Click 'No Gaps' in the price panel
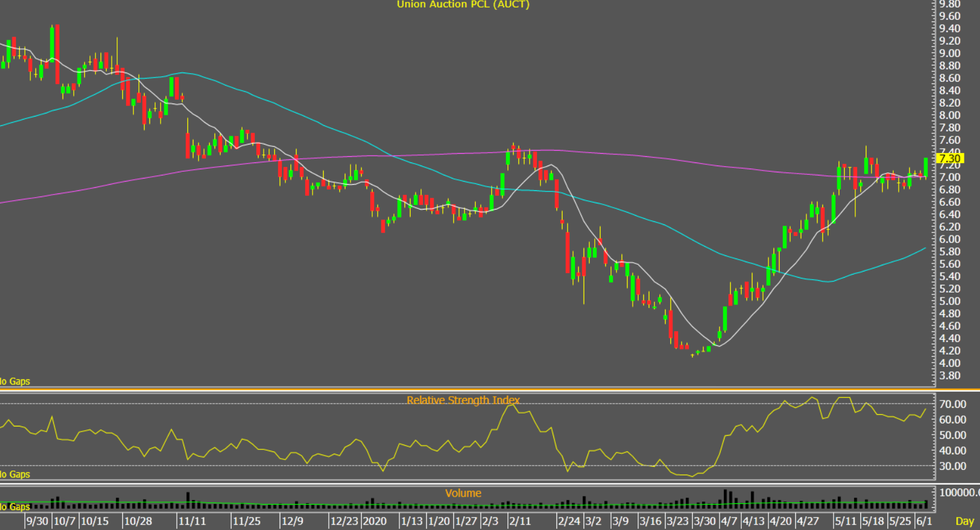Screen dimensions: 980x530 (x=14, y=381)
